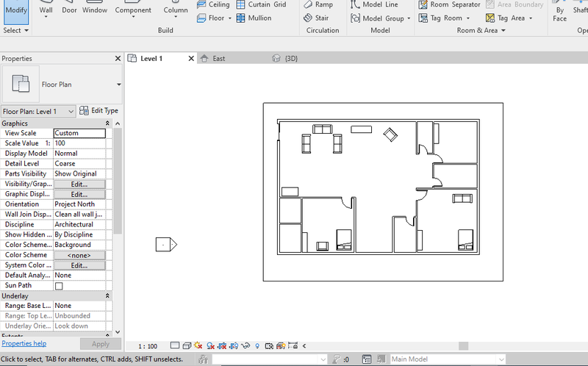Select the Orientation Project North value
Image resolution: width=588 pixels, height=366 pixels.
(x=79, y=204)
